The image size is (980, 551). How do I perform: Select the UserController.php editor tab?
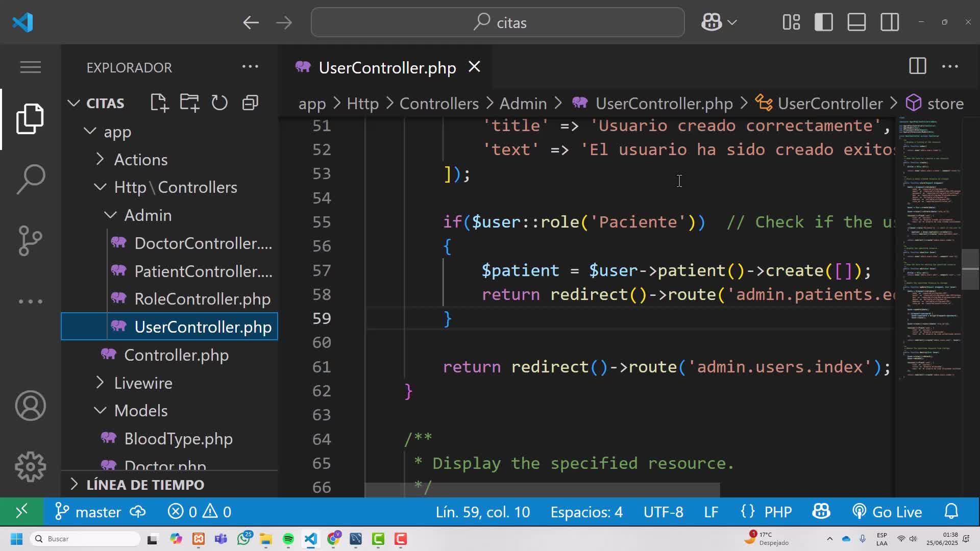pos(385,67)
